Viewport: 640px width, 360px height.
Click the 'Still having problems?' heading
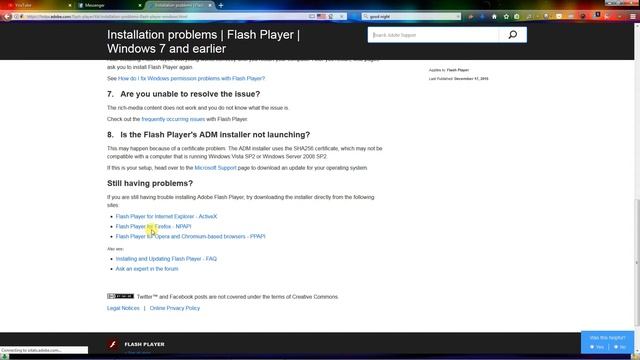[x=150, y=183]
